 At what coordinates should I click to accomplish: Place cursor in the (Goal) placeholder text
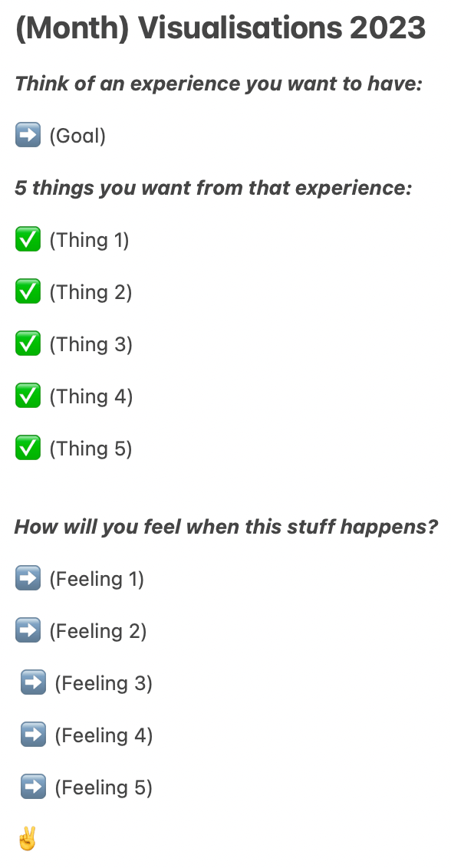[77, 136]
